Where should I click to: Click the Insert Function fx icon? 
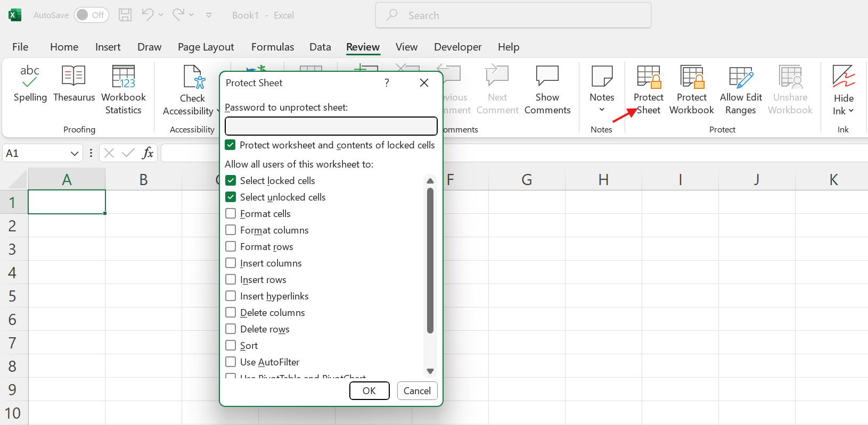coord(148,153)
